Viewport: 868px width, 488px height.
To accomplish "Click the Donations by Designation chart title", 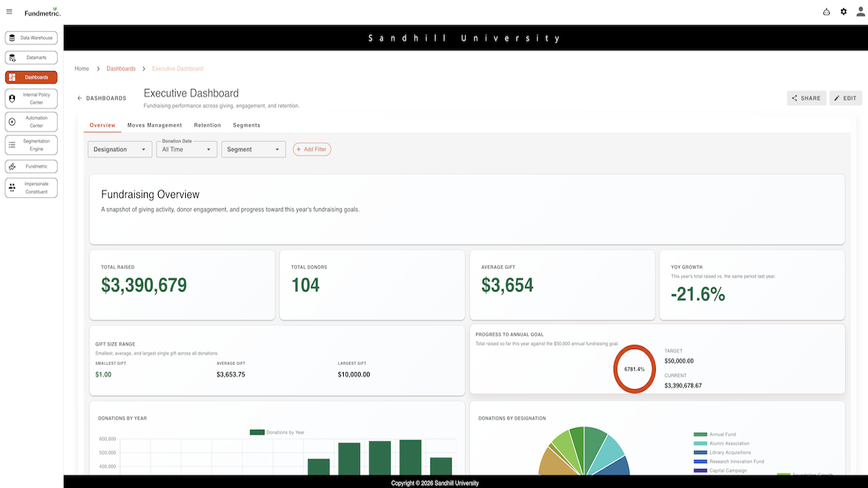I will (512, 418).
